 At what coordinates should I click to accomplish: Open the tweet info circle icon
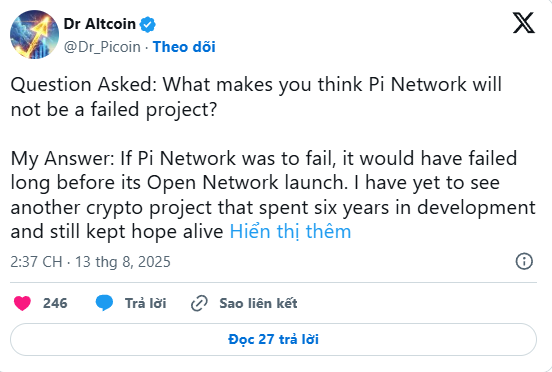point(524,261)
